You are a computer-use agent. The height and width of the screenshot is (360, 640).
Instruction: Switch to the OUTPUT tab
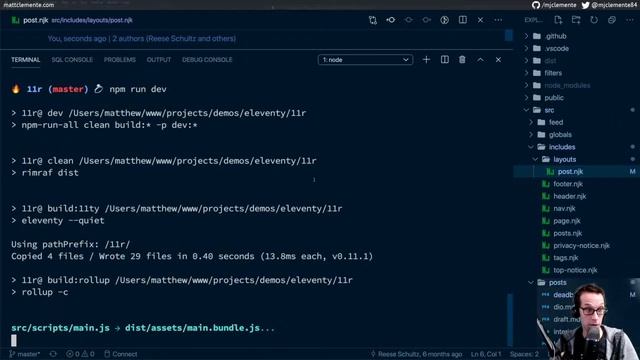[x=159, y=60]
